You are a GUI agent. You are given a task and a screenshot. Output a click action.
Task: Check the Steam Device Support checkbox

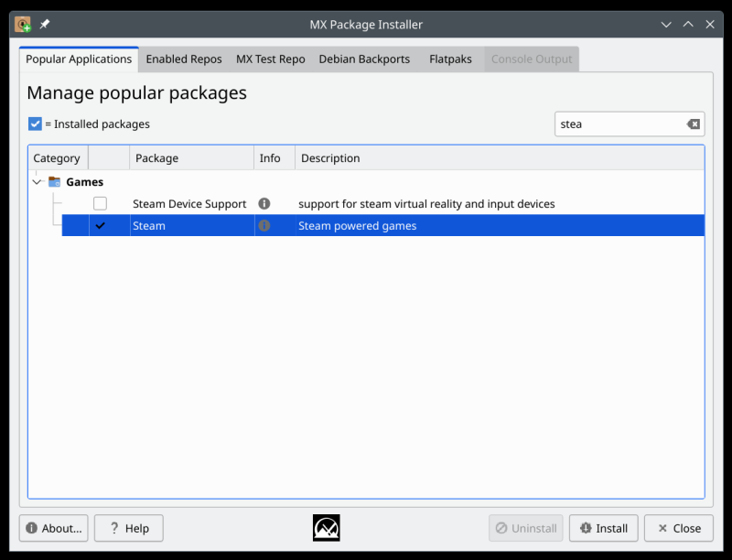100,203
